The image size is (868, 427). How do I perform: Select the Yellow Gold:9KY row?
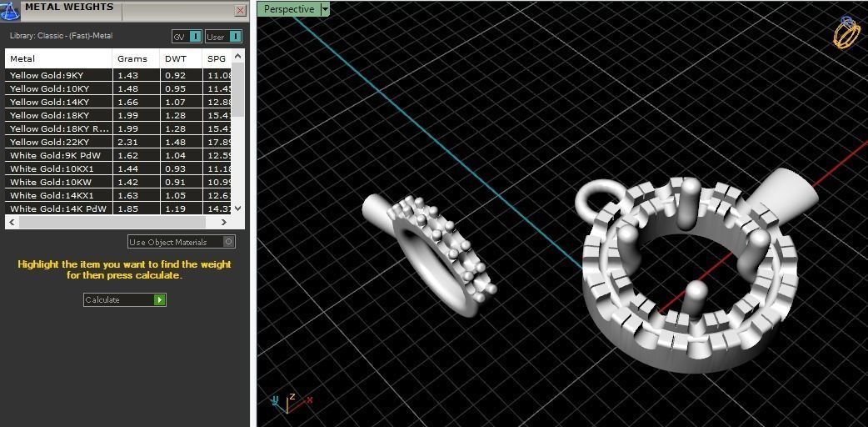click(118, 75)
